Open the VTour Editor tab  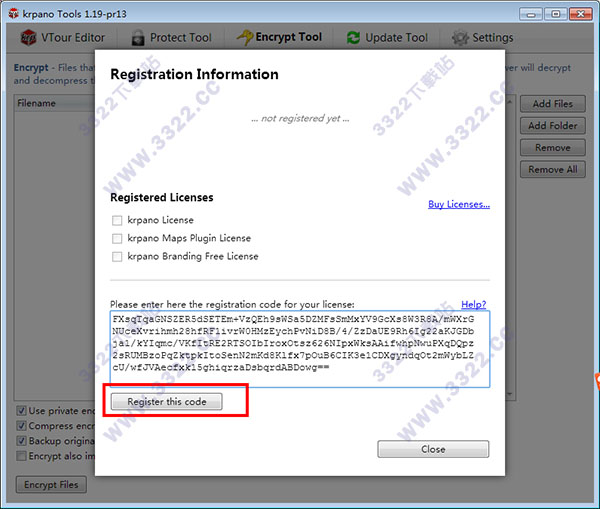pyautogui.click(x=63, y=38)
